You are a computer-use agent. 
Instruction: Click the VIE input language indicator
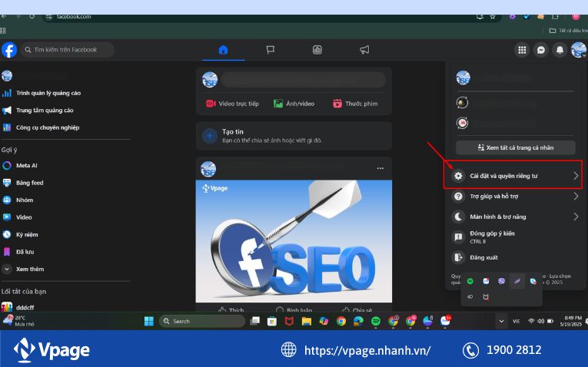tap(517, 321)
